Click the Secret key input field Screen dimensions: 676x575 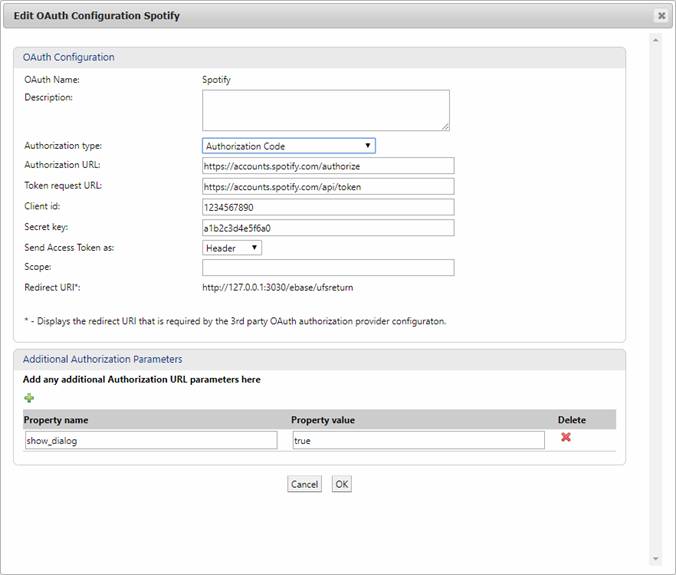[x=328, y=227]
